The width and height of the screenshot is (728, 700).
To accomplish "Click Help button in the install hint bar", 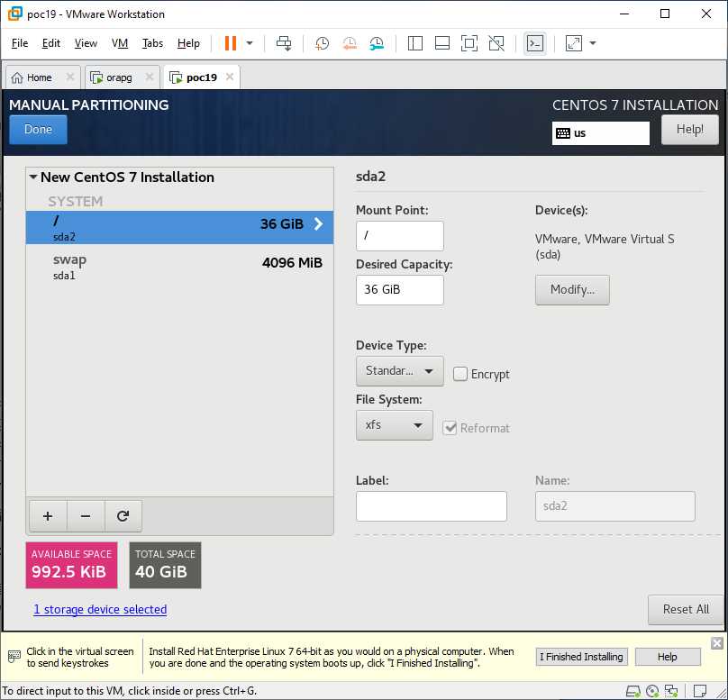I will pyautogui.click(x=667, y=657).
